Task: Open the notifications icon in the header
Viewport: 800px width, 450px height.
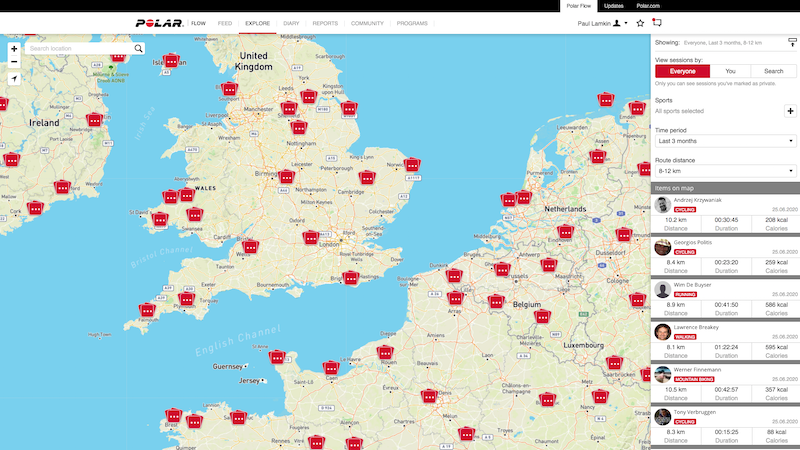Action: point(657,22)
